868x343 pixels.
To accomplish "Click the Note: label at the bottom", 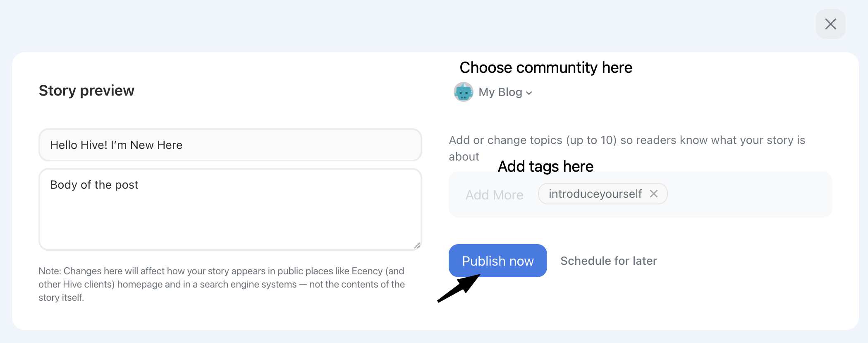I will pos(50,271).
